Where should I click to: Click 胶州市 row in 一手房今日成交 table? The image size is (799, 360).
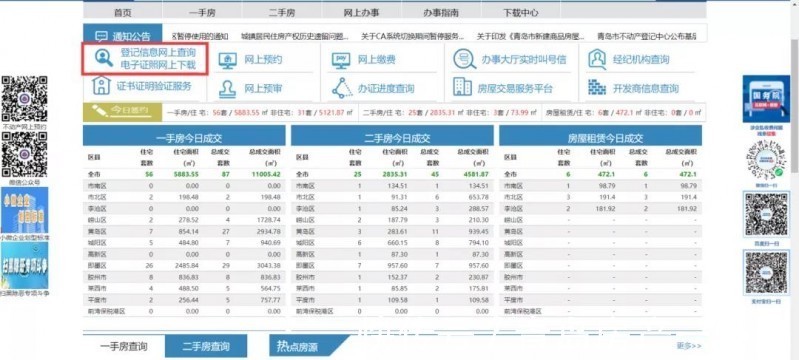(x=184, y=277)
